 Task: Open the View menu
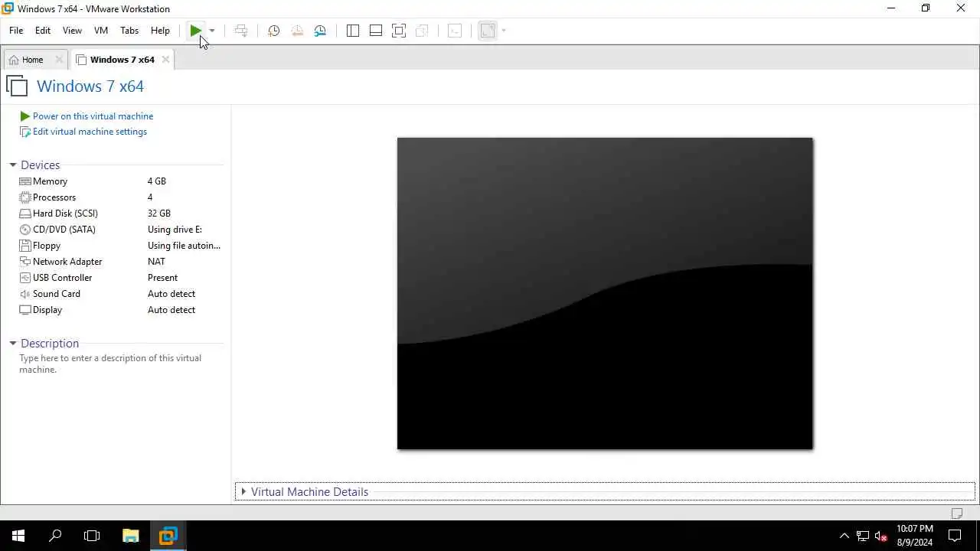pyautogui.click(x=72, y=31)
